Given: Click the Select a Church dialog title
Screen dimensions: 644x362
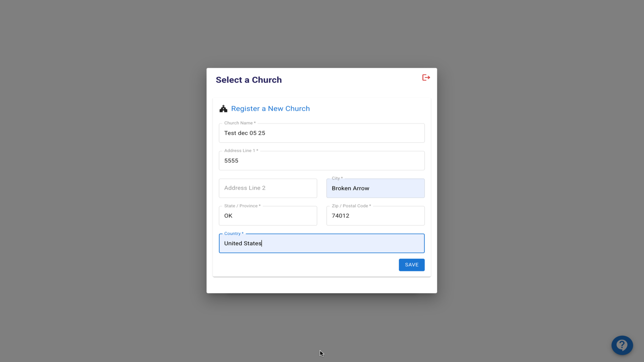Looking at the screenshot, I should click(249, 80).
